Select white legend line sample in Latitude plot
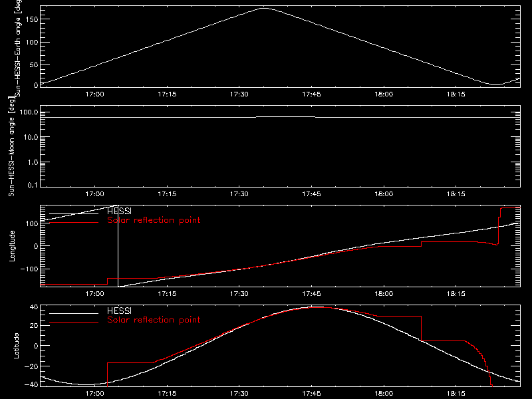 pyautogui.click(x=74, y=313)
